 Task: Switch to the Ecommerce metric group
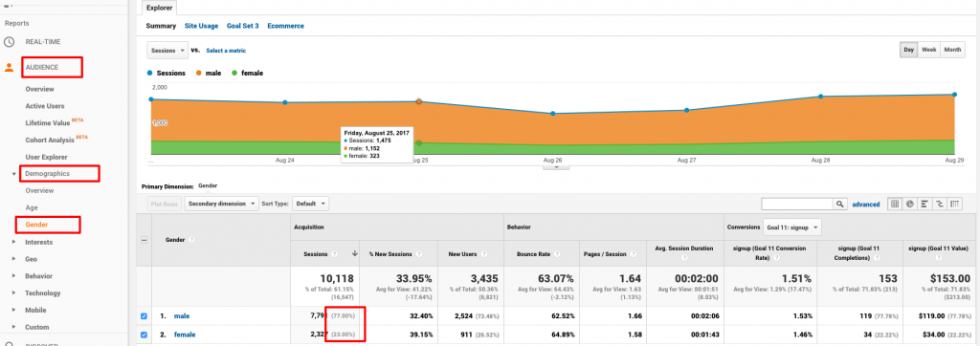coord(285,26)
